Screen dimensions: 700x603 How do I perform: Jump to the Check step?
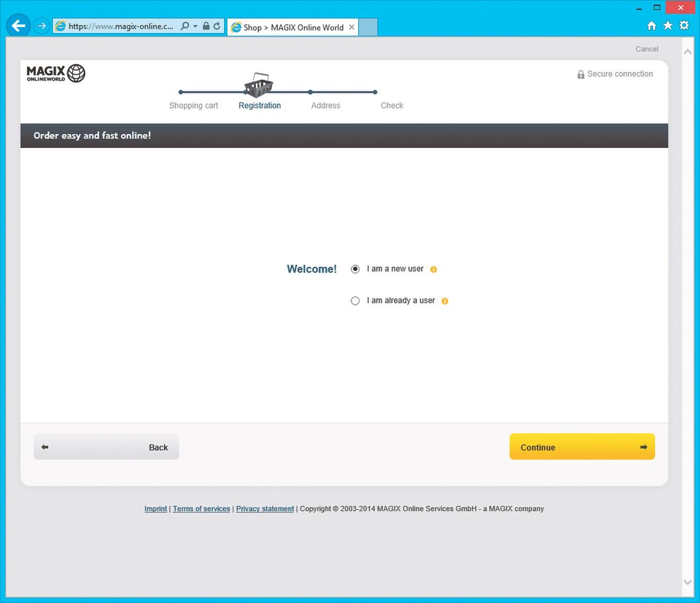(x=392, y=106)
